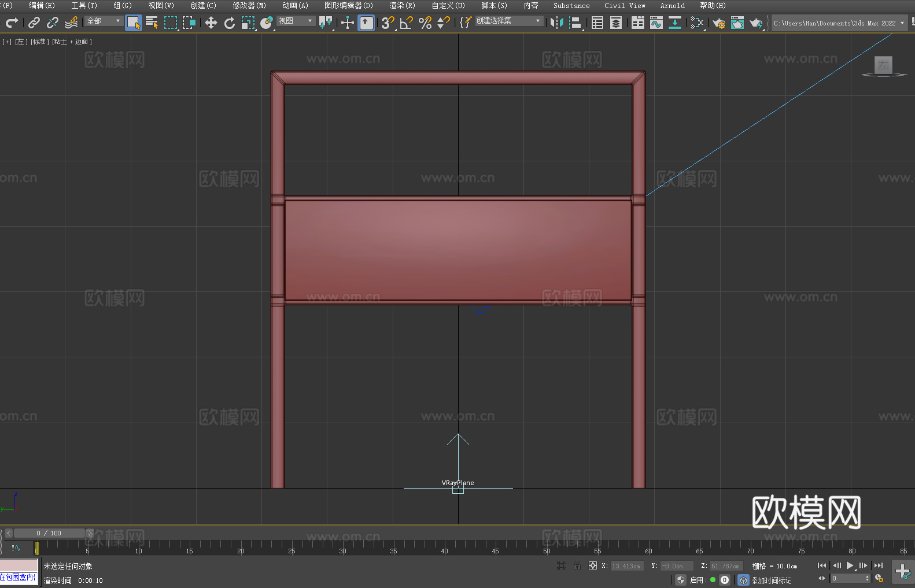Click time slider right arrow button
Screen dimensions: 915x588
(x=90, y=533)
